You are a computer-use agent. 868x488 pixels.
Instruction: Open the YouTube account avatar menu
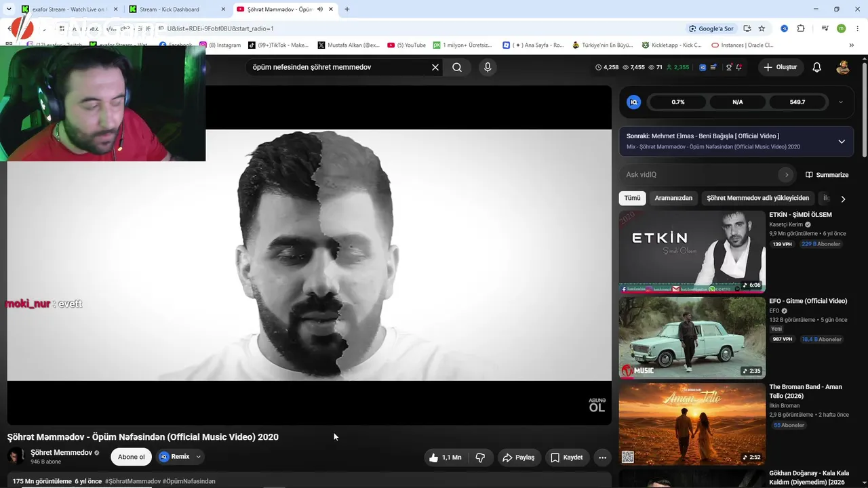(x=843, y=67)
